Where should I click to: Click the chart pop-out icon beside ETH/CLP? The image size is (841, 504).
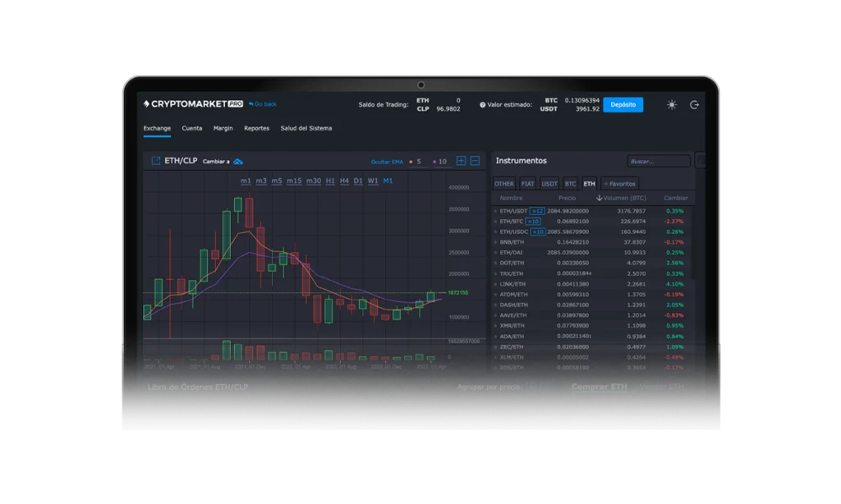[155, 162]
